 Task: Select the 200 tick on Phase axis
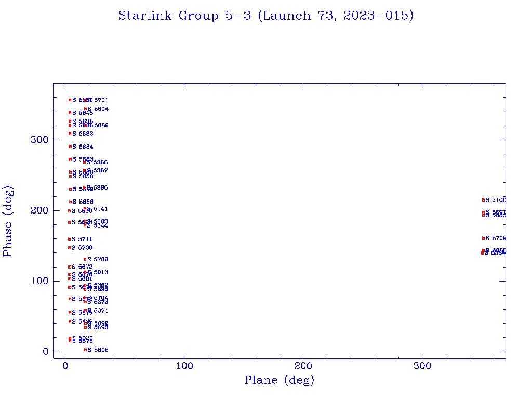(39, 210)
